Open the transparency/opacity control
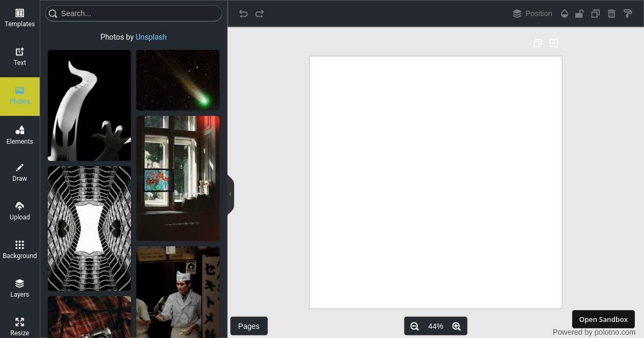The width and height of the screenshot is (644, 338). [564, 13]
